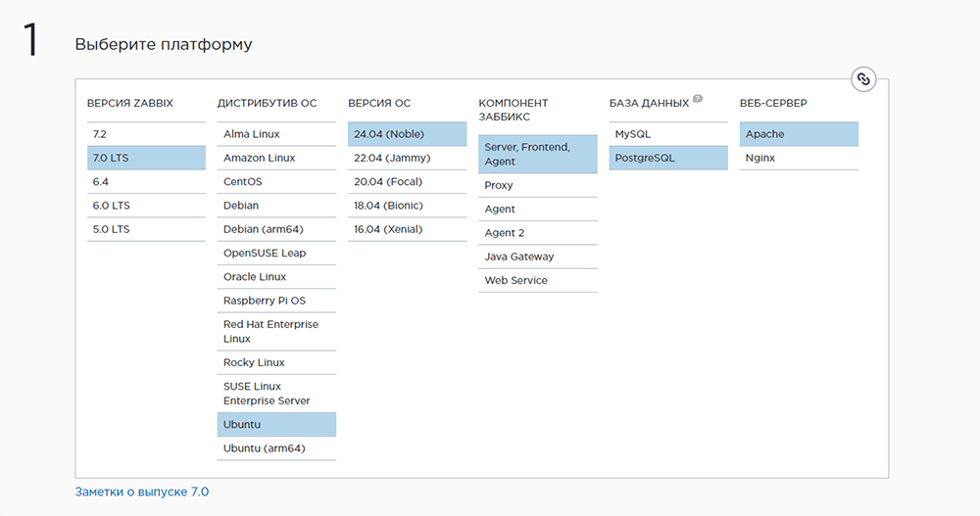Select Nginx web server
The height and width of the screenshot is (516, 980).
coord(799,158)
